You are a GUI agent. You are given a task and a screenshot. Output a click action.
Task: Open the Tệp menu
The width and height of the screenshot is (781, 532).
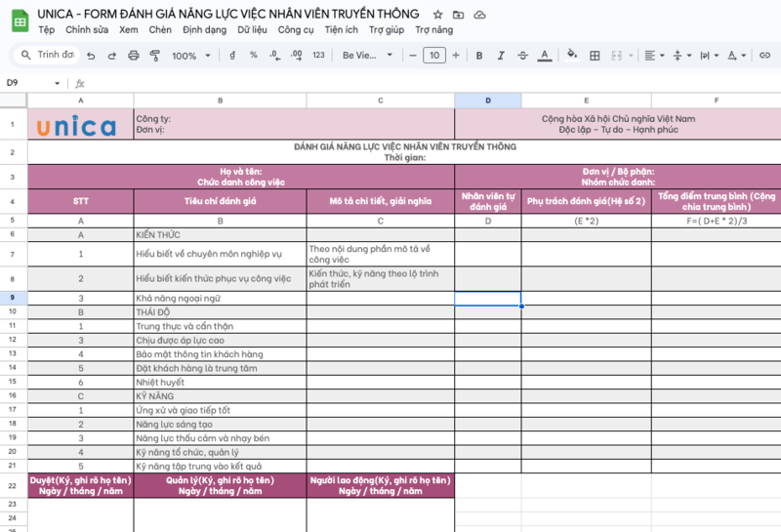[x=47, y=30]
